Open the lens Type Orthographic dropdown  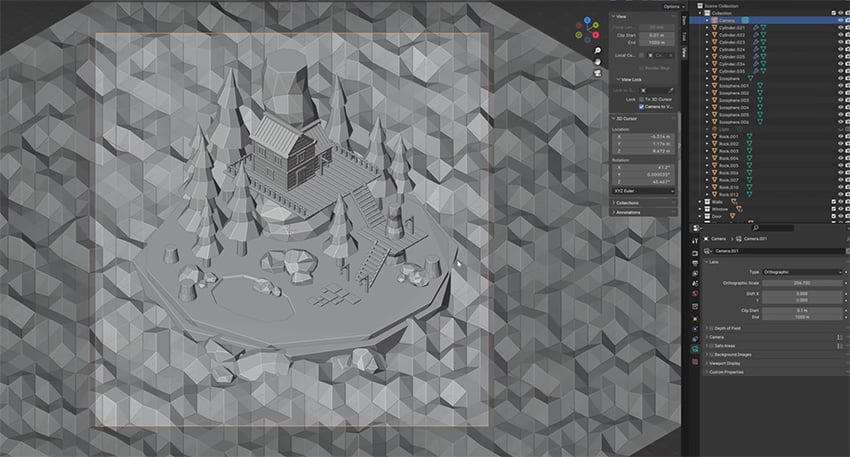pyautogui.click(x=803, y=272)
